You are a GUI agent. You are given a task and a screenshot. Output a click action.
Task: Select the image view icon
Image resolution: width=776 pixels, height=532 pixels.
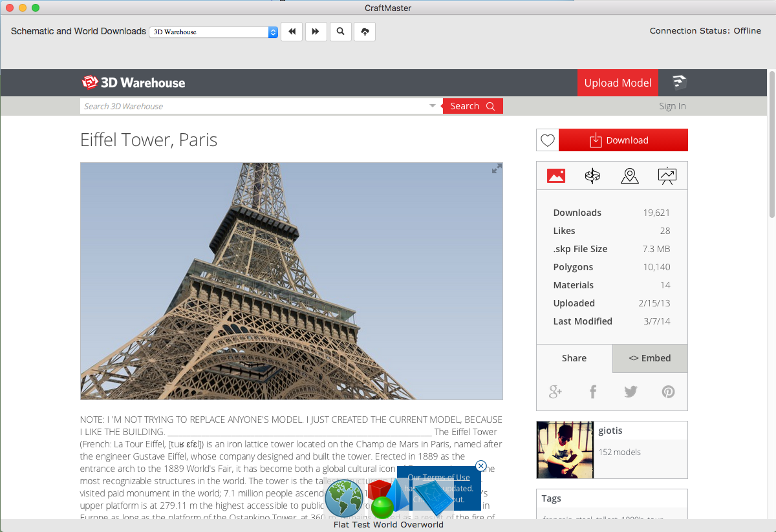point(556,176)
